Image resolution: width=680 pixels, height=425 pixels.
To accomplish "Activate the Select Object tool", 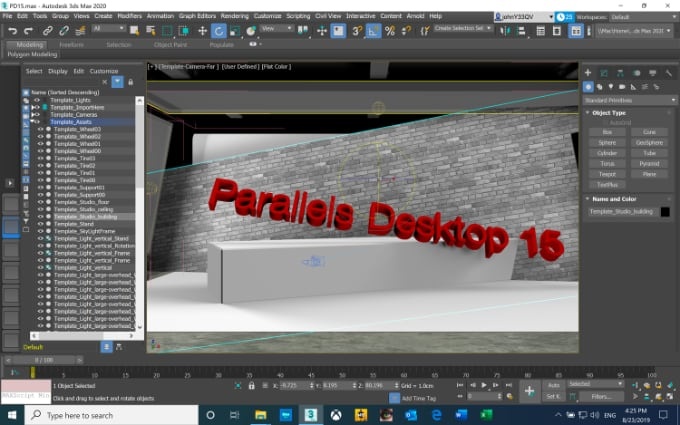I will [134, 31].
